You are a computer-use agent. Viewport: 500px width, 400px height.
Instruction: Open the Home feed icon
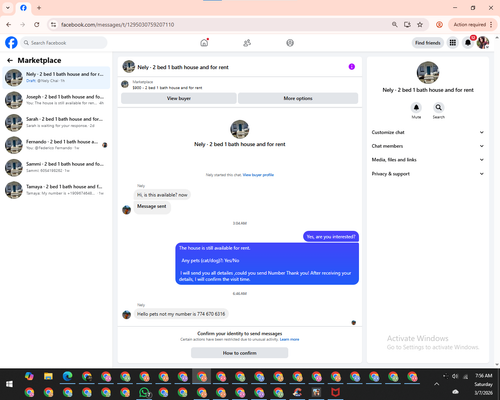point(204,43)
